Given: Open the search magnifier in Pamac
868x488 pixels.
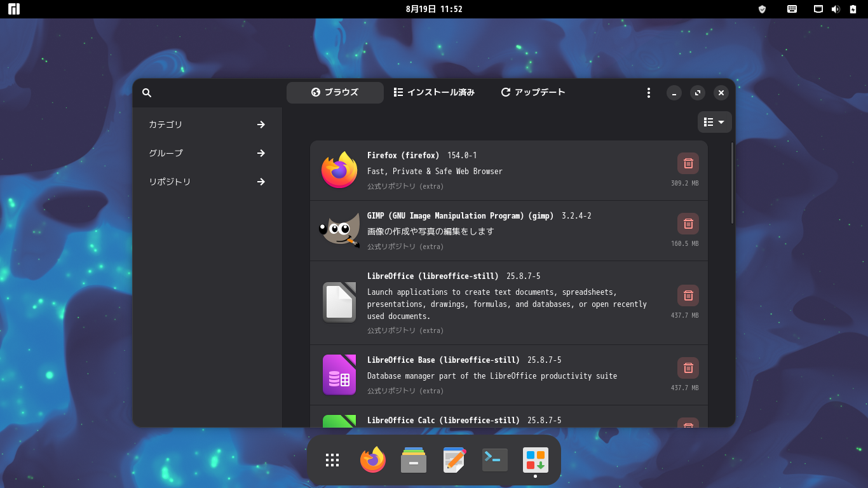Looking at the screenshot, I should pos(147,93).
